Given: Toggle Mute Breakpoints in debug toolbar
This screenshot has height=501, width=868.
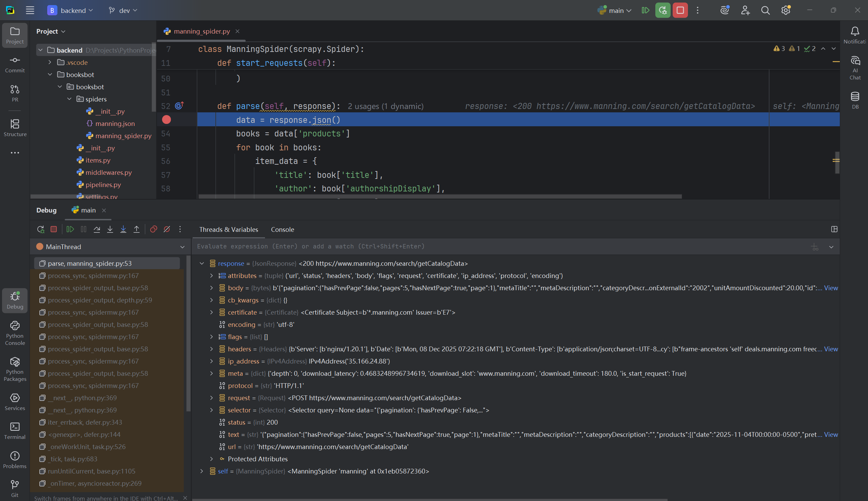Looking at the screenshot, I should tap(167, 229).
